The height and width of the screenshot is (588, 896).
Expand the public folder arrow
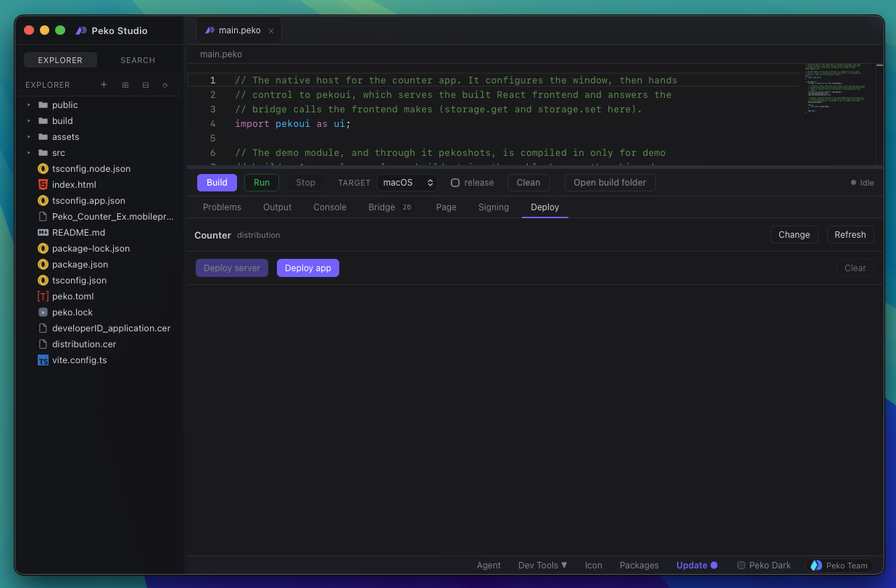coord(29,105)
